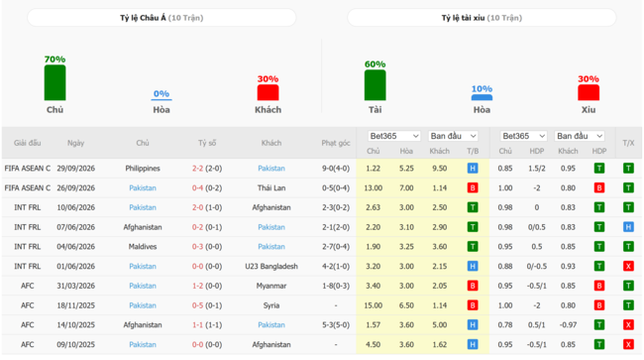The width and height of the screenshot is (644, 360).
Task: Click the red 30% Khách bar
Action: [268, 92]
